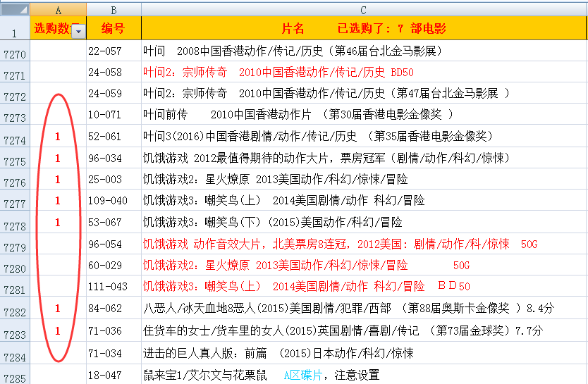Click red 叶问2：宗师传奇 BD50 cell
Viewport: 588px width, 384px height.
[363, 72]
